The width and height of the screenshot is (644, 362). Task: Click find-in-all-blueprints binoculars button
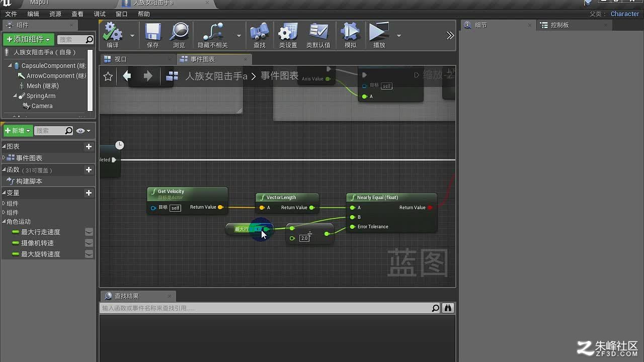[448, 308]
